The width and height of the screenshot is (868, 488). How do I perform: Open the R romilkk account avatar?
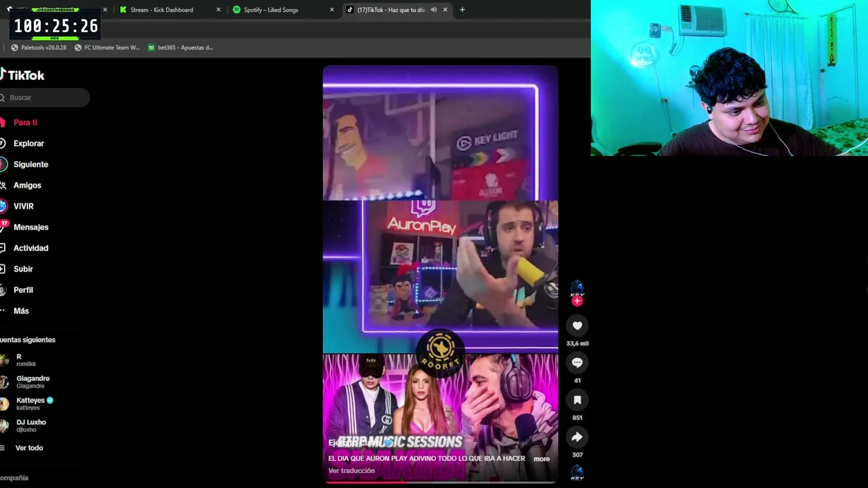click(x=4, y=360)
